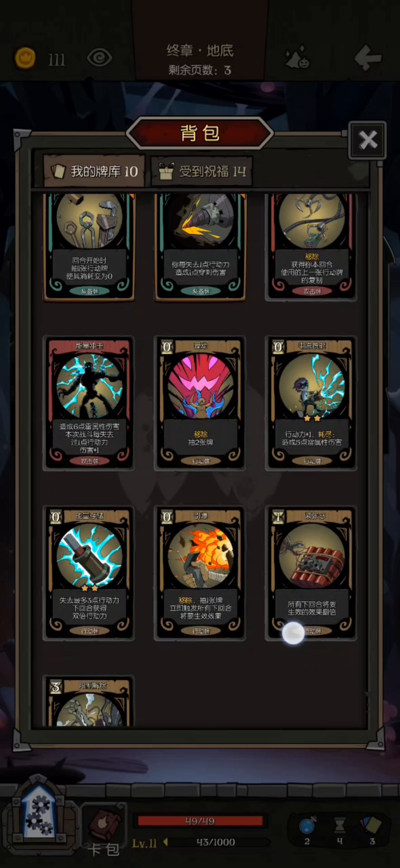This screenshot has width=400, height=868.
Task: Open the 能量冲击 lightning attack card
Action: (x=89, y=403)
